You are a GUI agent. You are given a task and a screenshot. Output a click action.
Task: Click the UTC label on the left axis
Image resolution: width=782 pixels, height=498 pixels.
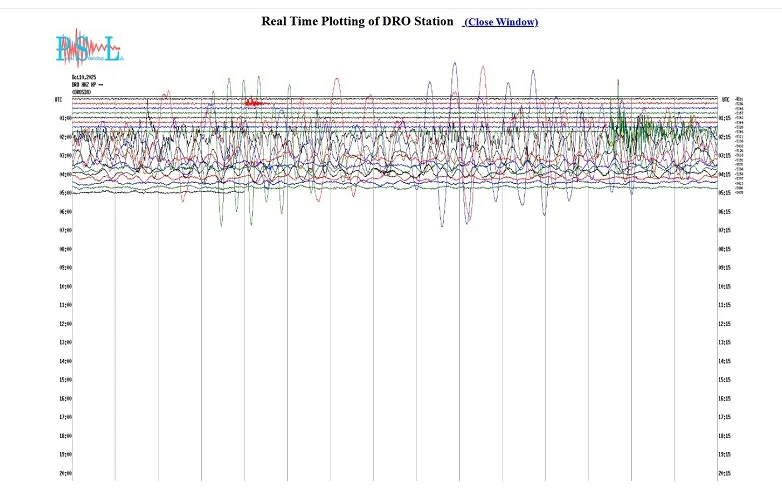(58, 100)
